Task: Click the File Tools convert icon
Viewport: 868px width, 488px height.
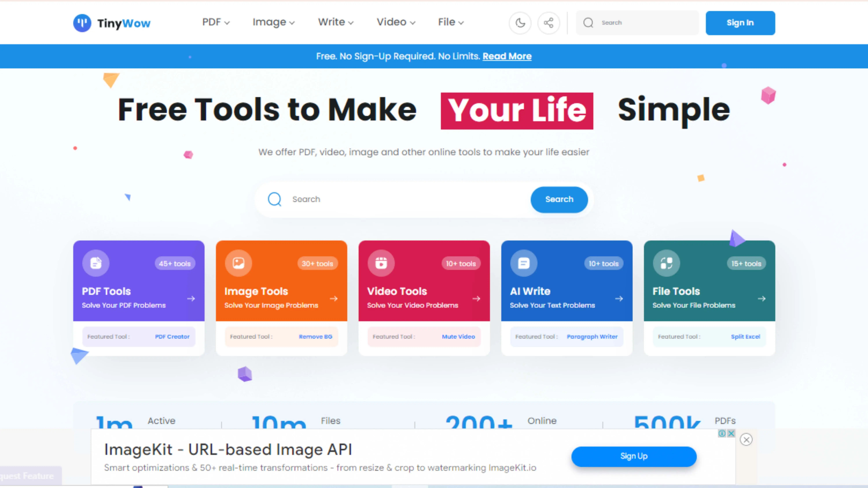Action: 666,263
